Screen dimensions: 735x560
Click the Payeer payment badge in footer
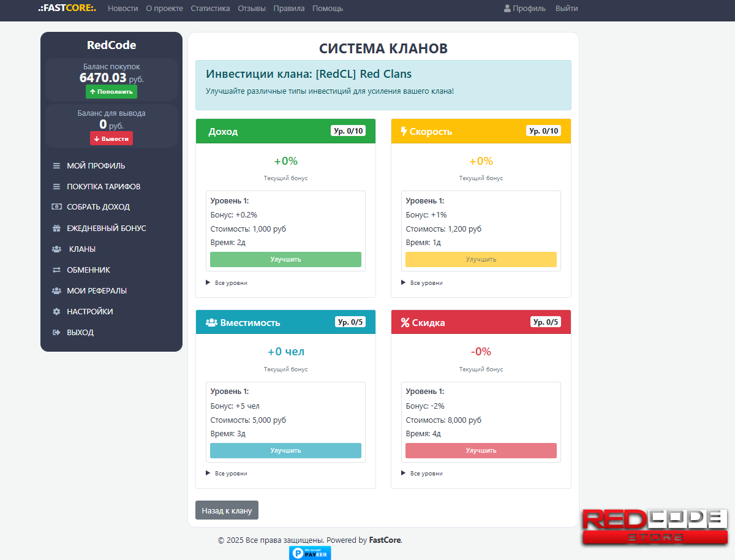pos(310,553)
